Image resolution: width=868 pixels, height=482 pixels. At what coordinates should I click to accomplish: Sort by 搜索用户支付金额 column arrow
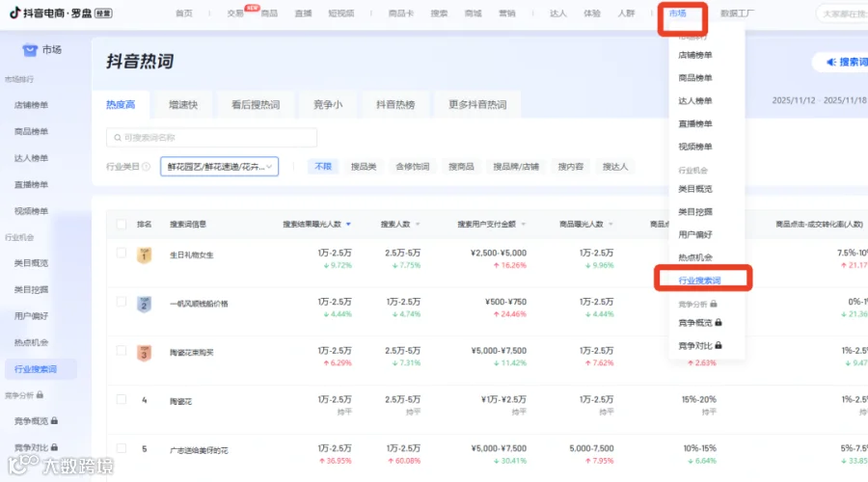point(523,224)
